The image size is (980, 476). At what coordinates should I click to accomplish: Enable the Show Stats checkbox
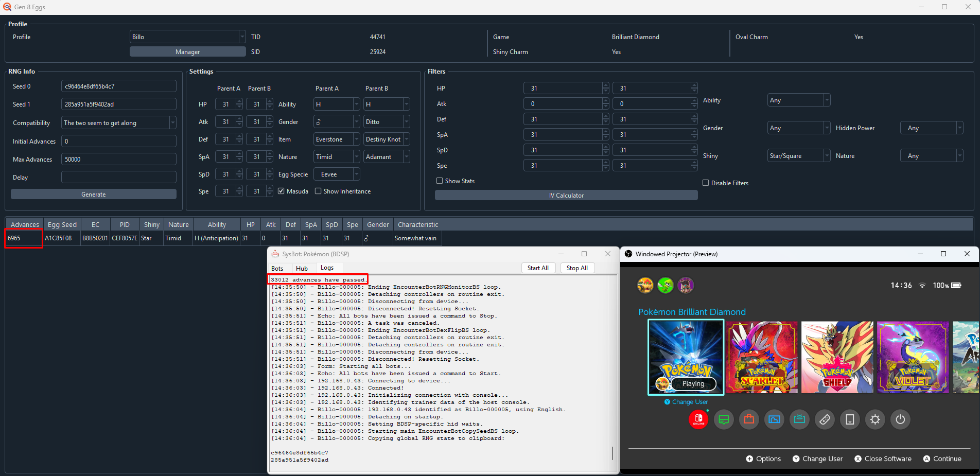coord(440,181)
